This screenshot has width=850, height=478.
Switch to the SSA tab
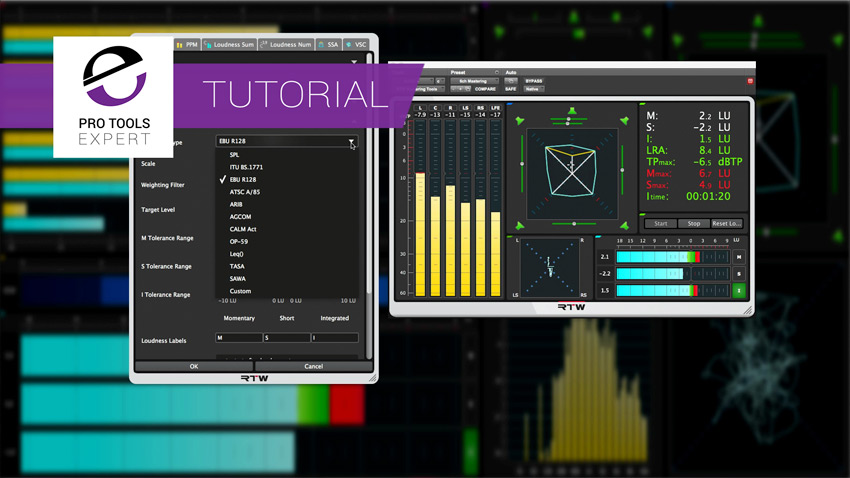[329, 44]
